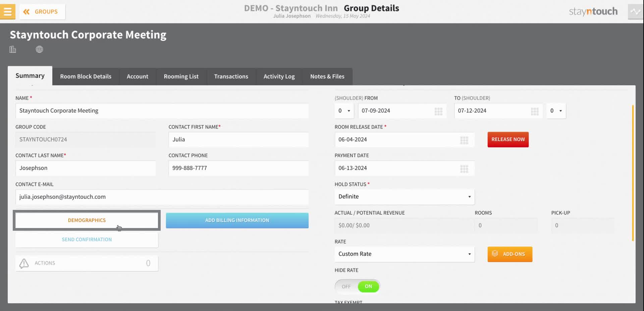Toggle the Hide Rate switch
644x311 pixels.
[x=357, y=286]
